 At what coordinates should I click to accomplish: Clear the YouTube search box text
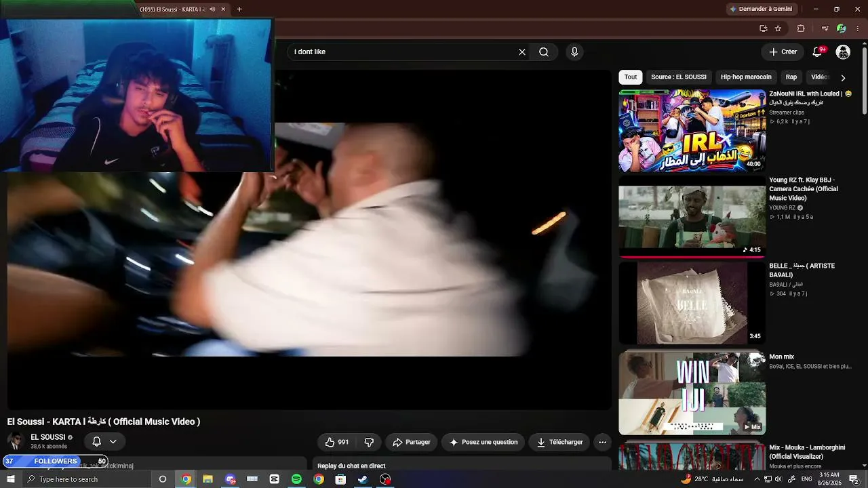coord(522,52)
